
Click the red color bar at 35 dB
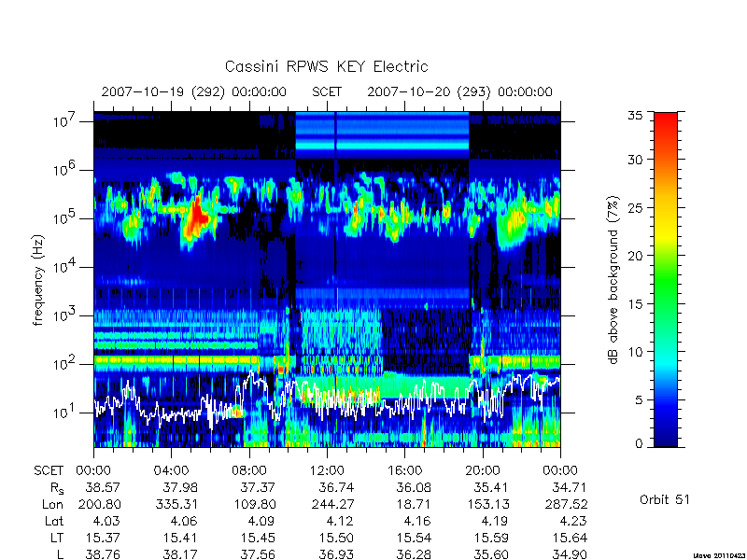[666, 117]
